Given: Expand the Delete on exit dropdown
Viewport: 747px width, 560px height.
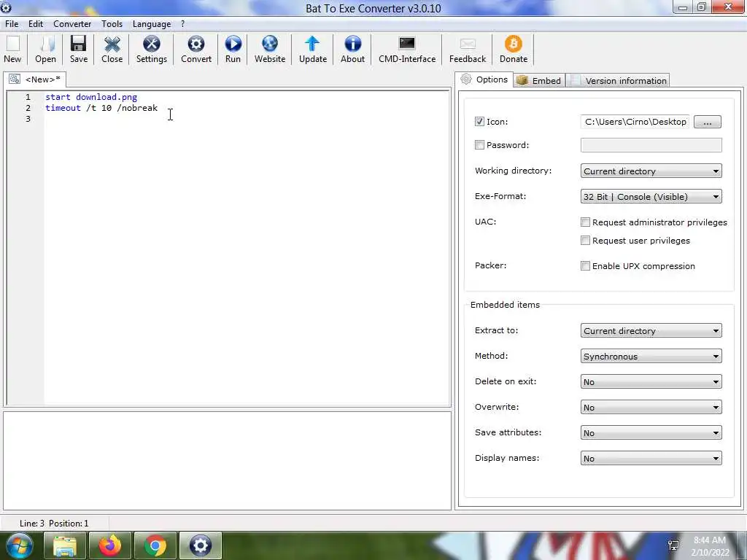Looking at the screenshot, I should pyautogui.click(x=651, y=382).
